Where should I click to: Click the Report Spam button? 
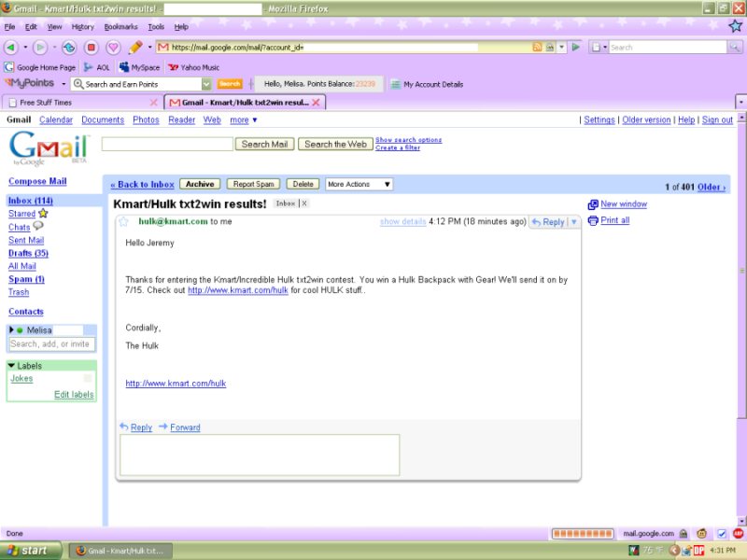click(253, 184)
